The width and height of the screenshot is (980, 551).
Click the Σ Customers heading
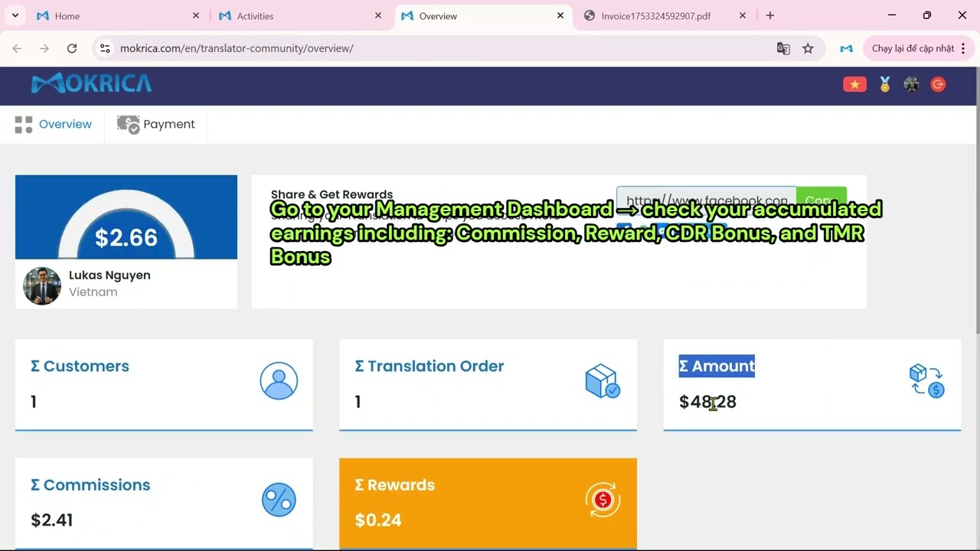click(80, 366)
